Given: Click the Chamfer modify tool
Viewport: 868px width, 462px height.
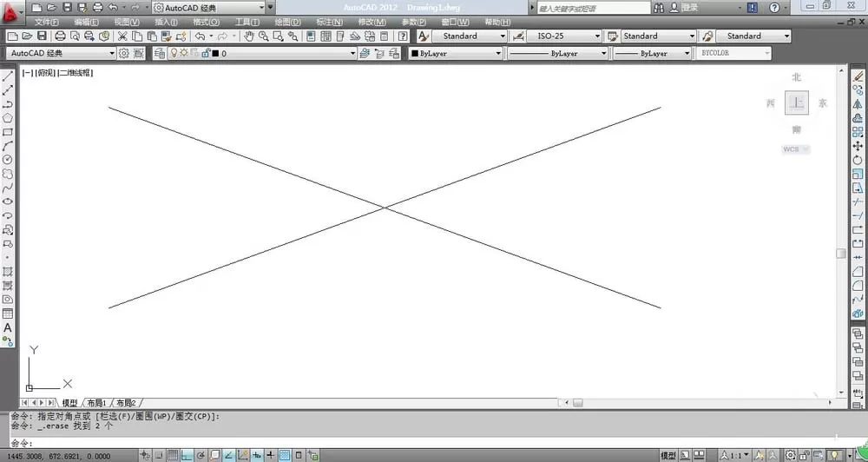Looking at the screenshot, I should 858,272.
